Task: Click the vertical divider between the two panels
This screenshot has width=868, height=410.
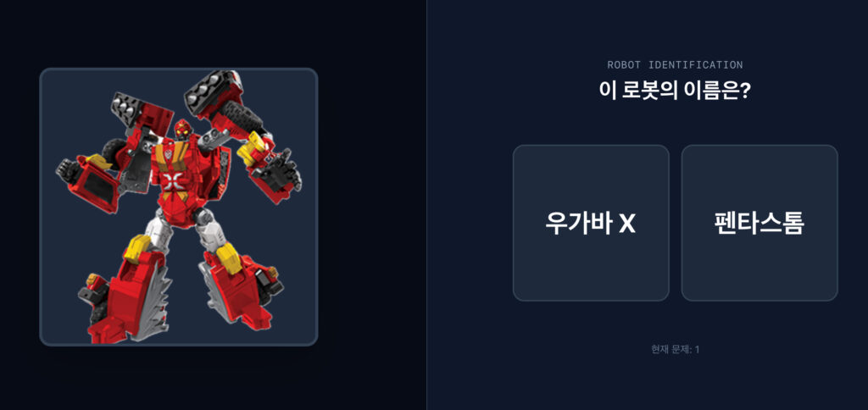Action: (x=427, y=205)
